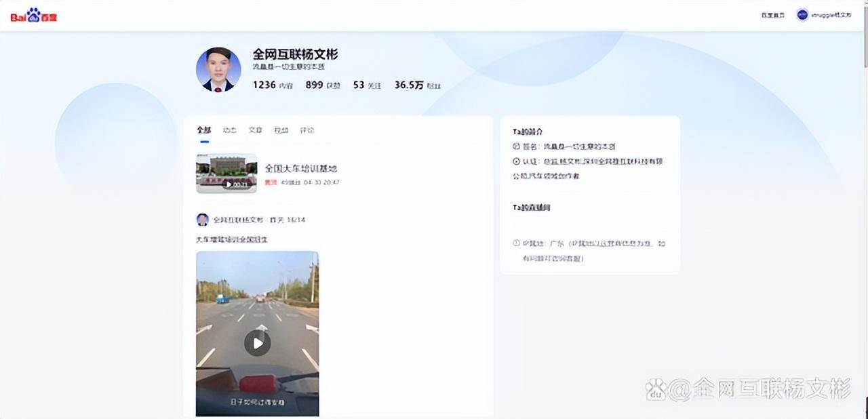Screen dimensions: 868x419
Task: Click the Baidu logo in the header
Action: tap(34, 16)
